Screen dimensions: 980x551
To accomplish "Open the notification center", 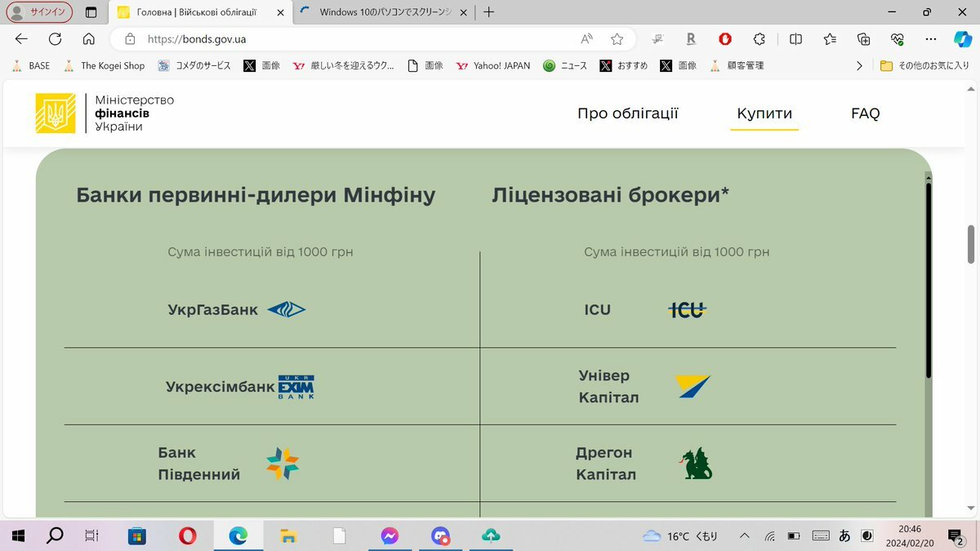I will click(x=955, y=536).
